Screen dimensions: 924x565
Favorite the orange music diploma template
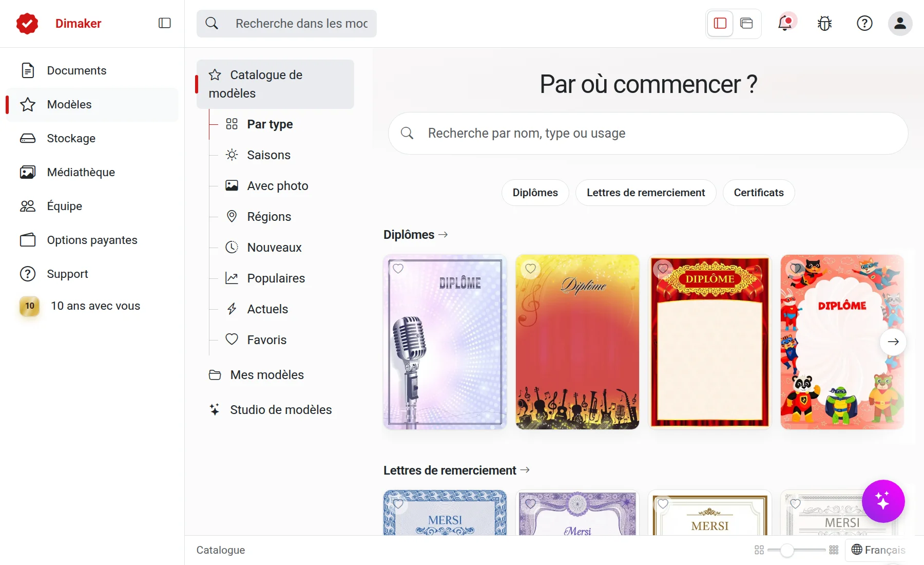pyautogui.click(x=530, y=268)
